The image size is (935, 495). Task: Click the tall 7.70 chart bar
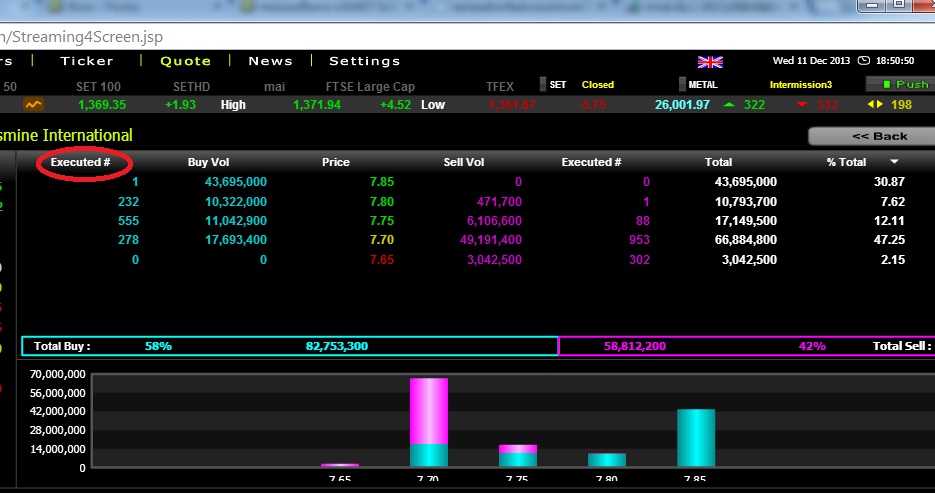click(x=429, y=422)
